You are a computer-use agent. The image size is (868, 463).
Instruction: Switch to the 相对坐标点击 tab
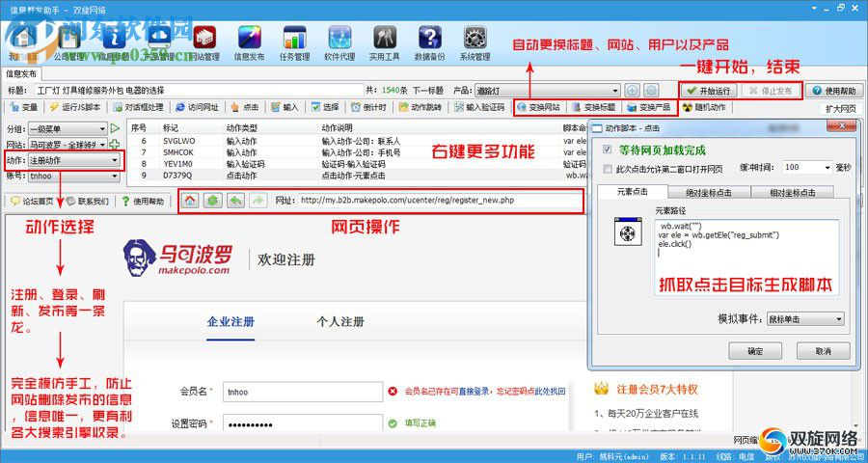click(792, 193)
